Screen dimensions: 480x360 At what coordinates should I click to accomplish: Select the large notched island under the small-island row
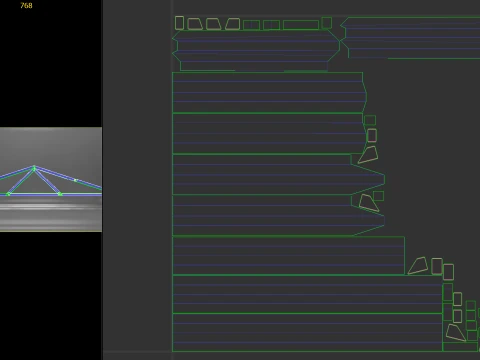pos(256,51)
